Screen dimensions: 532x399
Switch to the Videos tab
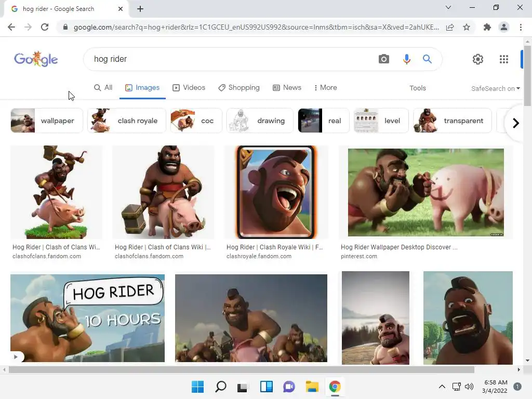(189, 87)
